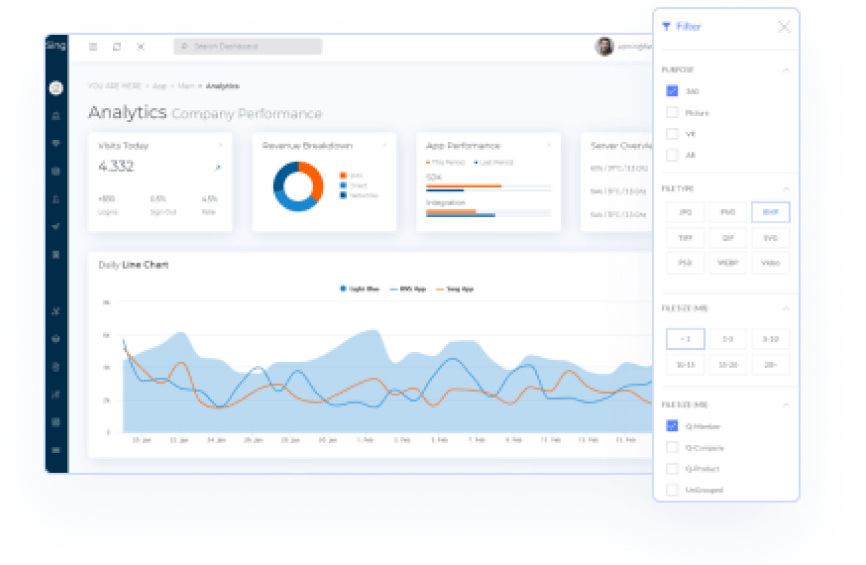Click the Search Dashboard input field
This screenshot has height=565, width=866.
tap(248, 47)
